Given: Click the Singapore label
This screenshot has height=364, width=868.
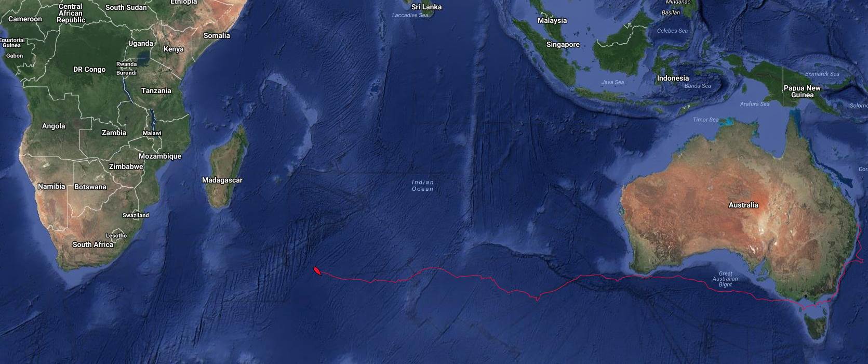Looking at the screenshot, I should (563, 45).
